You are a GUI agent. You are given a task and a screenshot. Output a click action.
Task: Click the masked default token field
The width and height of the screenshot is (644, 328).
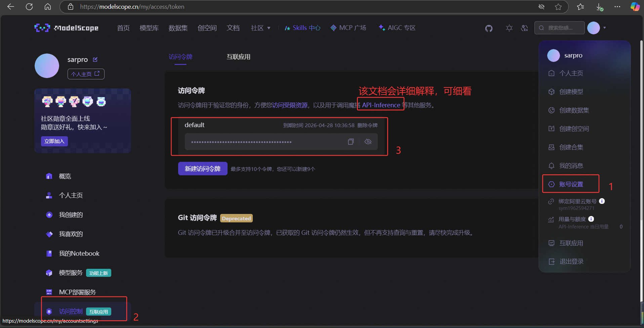pos(281,142)
